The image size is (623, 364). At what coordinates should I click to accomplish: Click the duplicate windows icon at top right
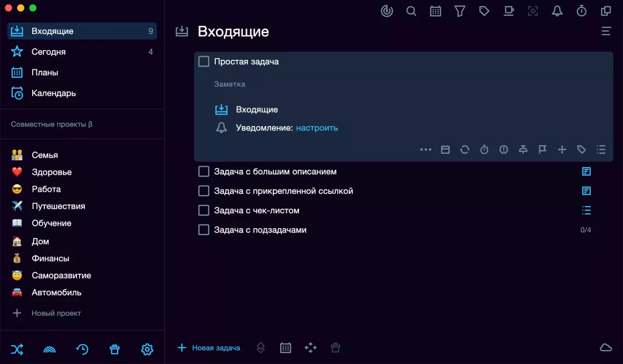tap(606, 11)
